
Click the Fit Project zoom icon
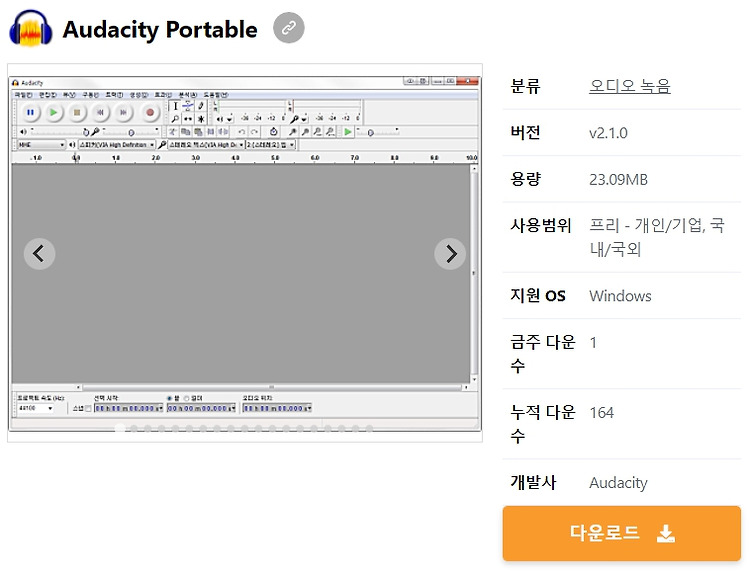coord(331,132)
